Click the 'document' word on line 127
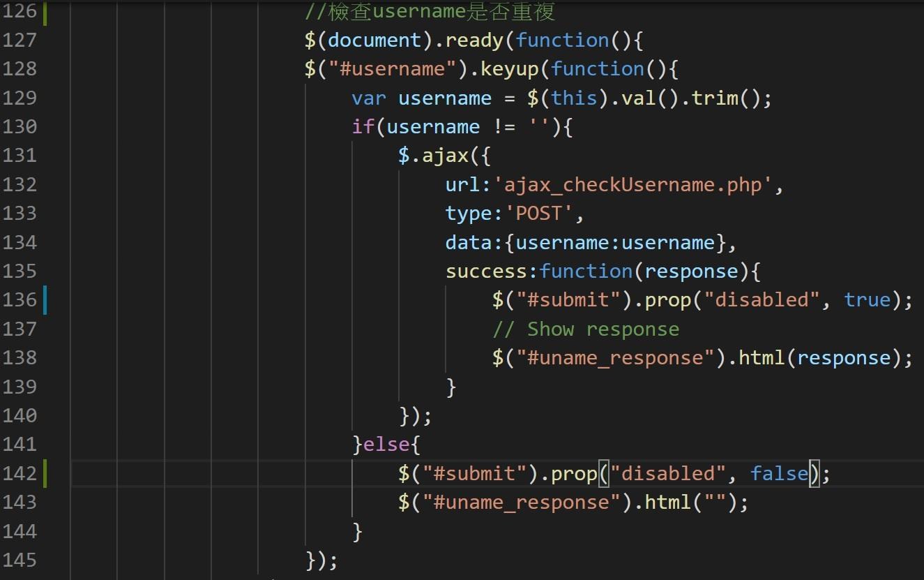The height and width of the screenshot is (580, 924). click(x=374, y=40)
